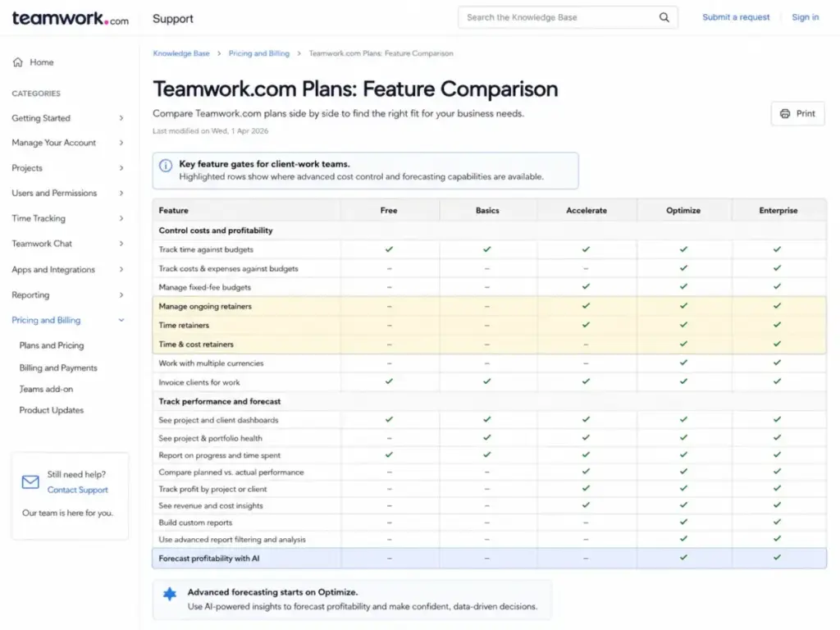
Task: Click the Basics column header
Action: coord(487,211)
